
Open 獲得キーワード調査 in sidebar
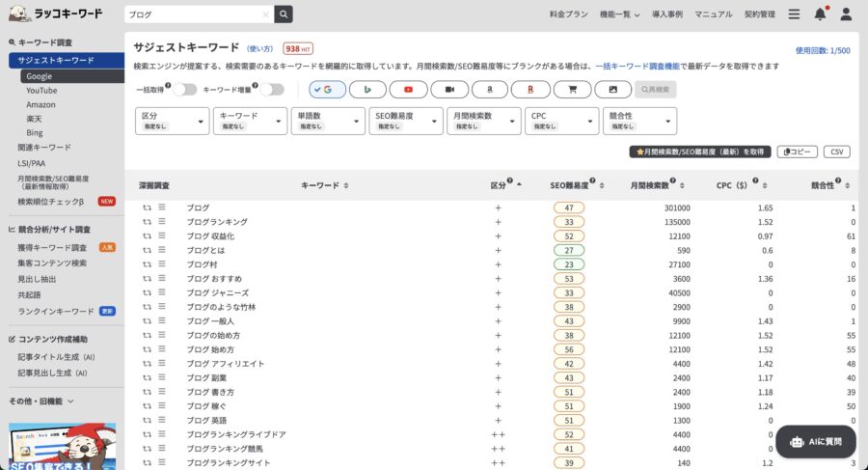(52, 247)
